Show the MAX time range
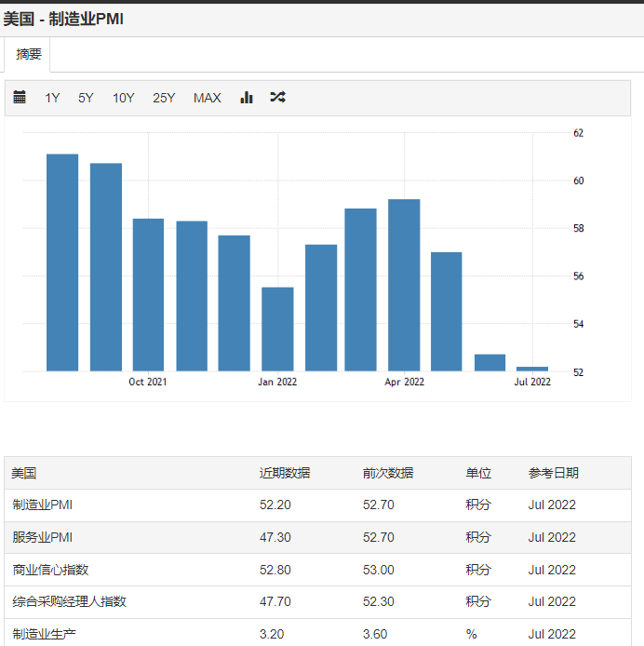 (x=208, y=98)
